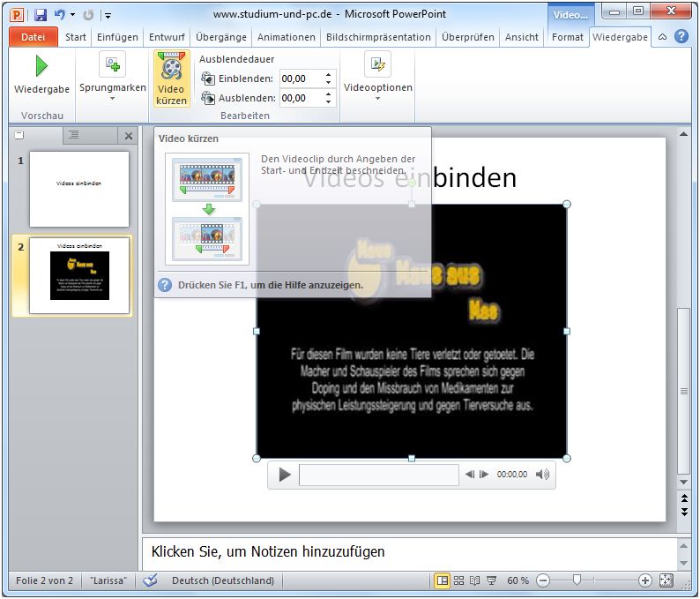Viewport: 700px width, 599px height.
Task: Switch to the Animationen ribbon tab
Action: pos(287,37)
